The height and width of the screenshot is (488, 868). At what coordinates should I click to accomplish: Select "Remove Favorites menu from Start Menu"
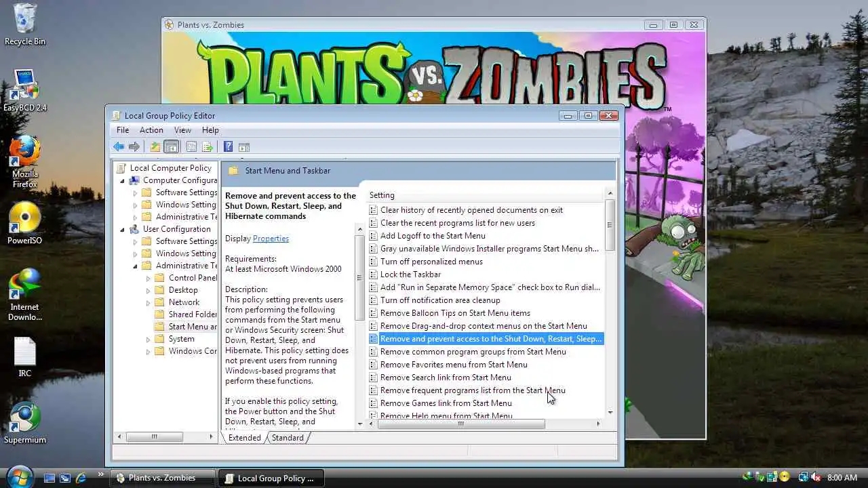pos(454,365)
